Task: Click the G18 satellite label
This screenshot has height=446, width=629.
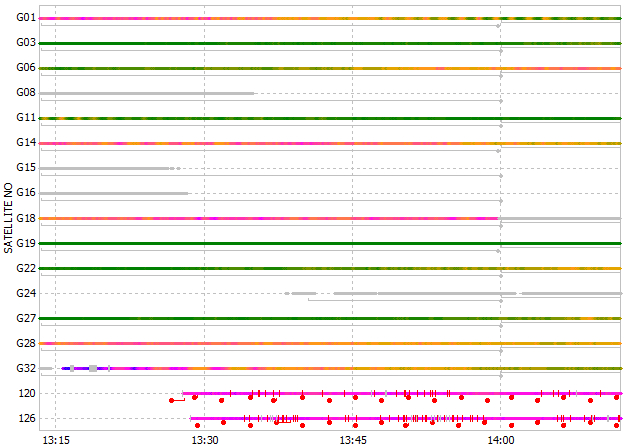Action: pyautogui.click(x=26, y=218)
